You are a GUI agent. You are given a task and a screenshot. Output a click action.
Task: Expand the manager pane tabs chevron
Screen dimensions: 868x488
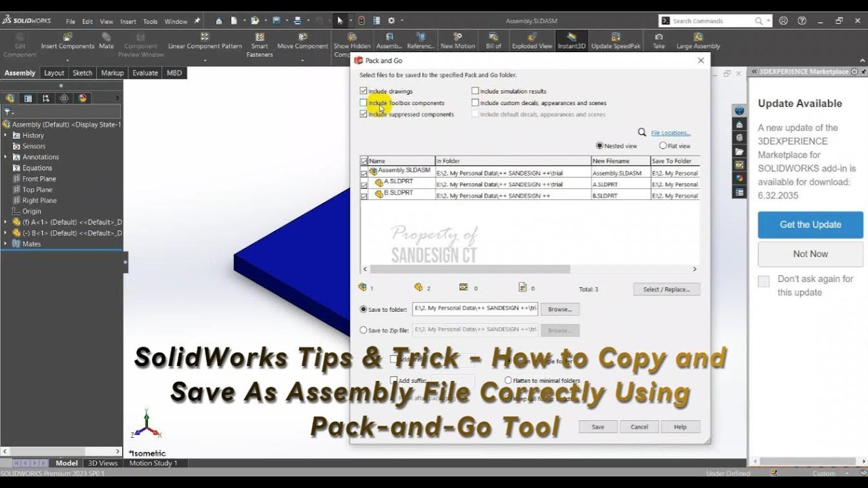click(117, 98)
